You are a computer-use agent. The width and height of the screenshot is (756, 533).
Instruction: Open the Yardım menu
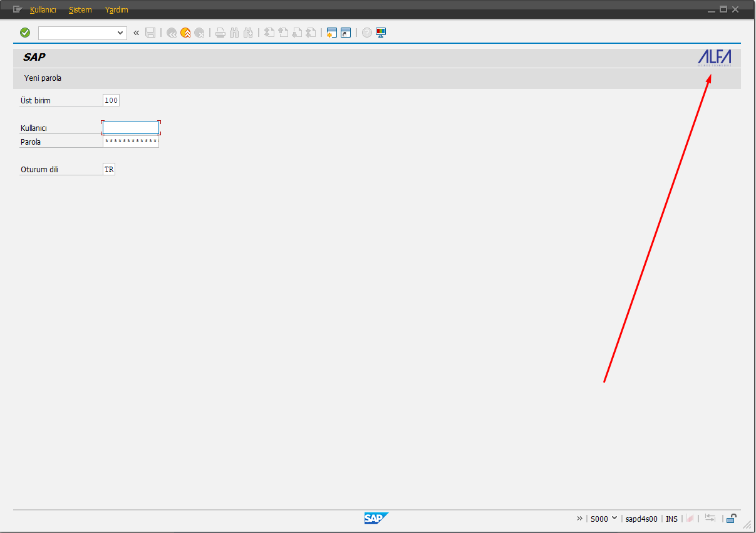coord(117,9)
